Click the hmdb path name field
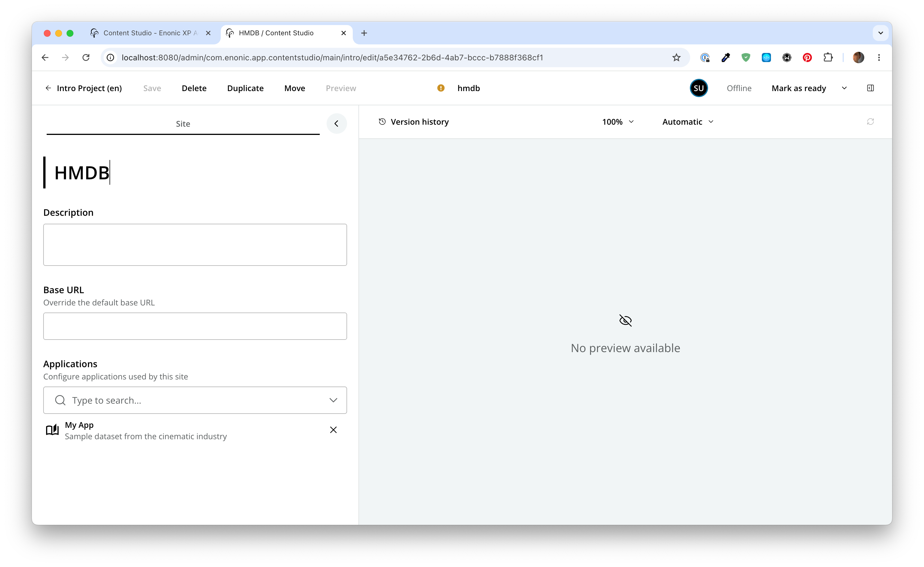This screenshot has height=567, width=924. [x=468, y=88]
